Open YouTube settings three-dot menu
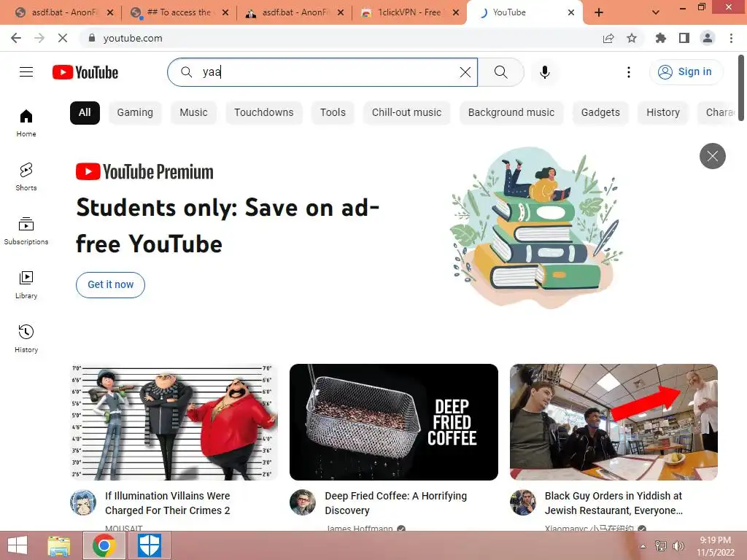The image size is (747, 560). (x=628, y=72)
